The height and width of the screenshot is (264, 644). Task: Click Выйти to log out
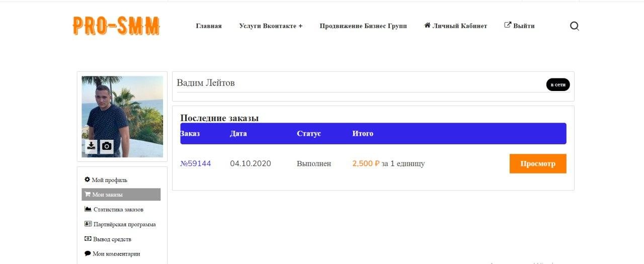(520, 26)
